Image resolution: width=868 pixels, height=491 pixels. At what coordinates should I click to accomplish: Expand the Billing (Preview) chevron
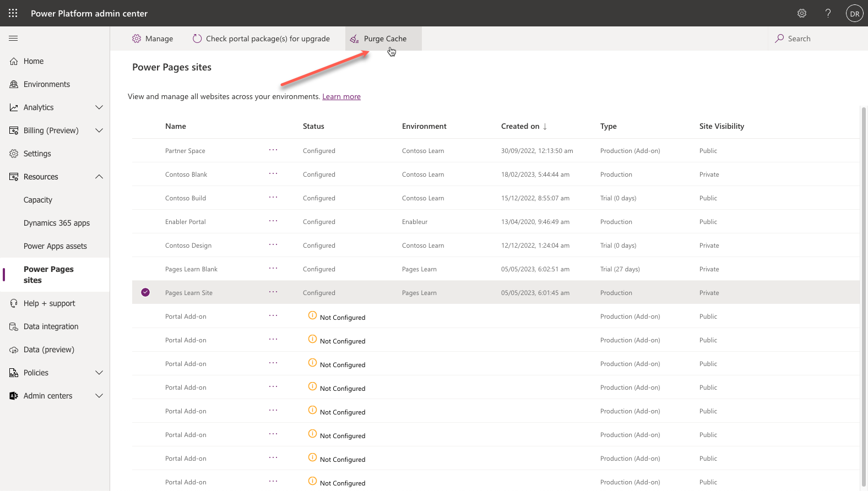coord(99,130)
